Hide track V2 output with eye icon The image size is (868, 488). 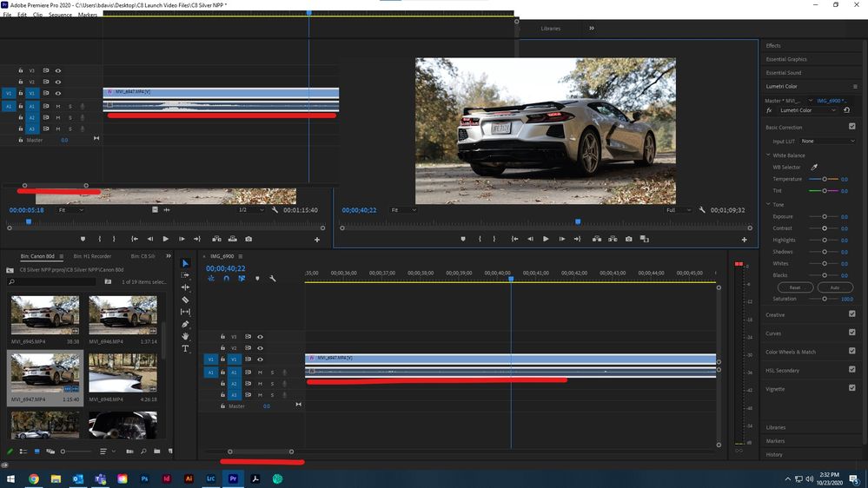[x=260, y=348]
